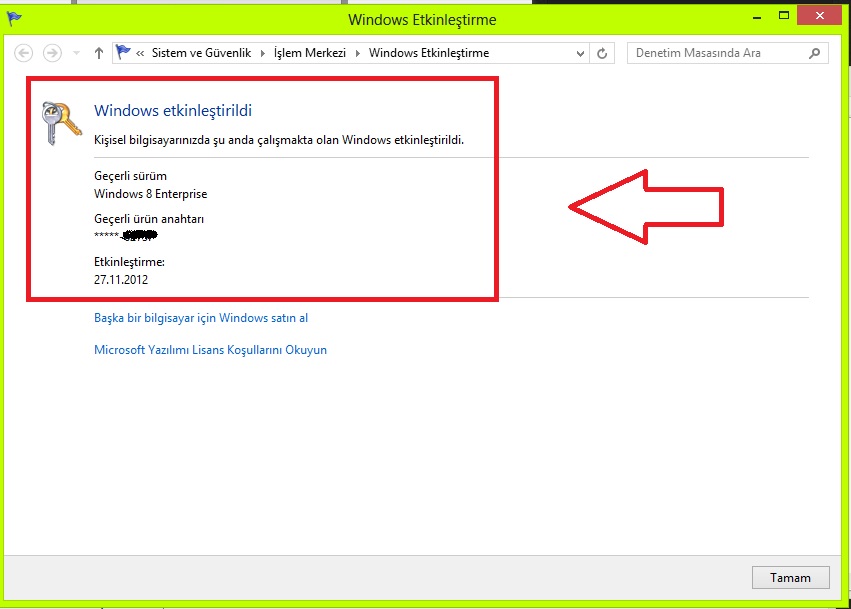Image resolution: width=851 pixels, height=609 pixels.
Task: Click the sentence starting Kişisel bilgisayarınızda
Action: click(279, 140)
